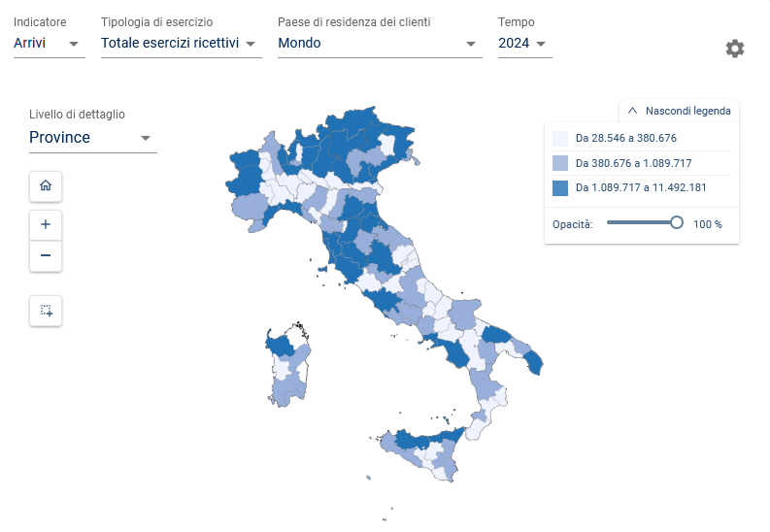Image resolution: width=770 pixels, height=532 pixels.
Task: Zoom in with the plus button
Action: pos(46,224)
